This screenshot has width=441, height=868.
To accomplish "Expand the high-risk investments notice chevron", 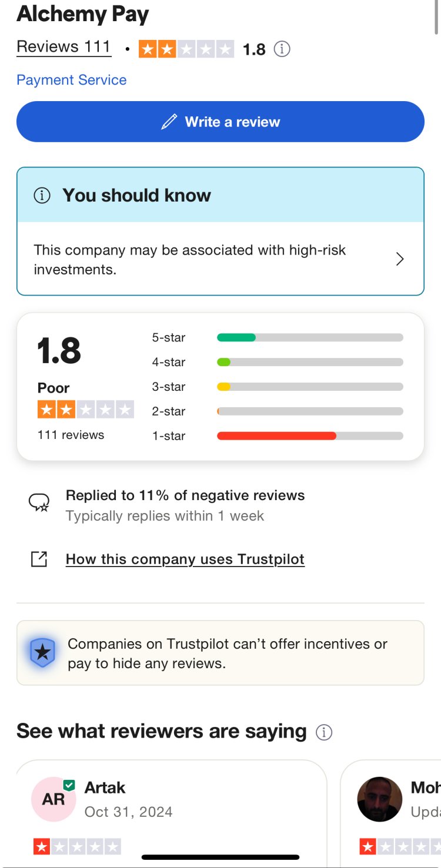I will 400,259.
